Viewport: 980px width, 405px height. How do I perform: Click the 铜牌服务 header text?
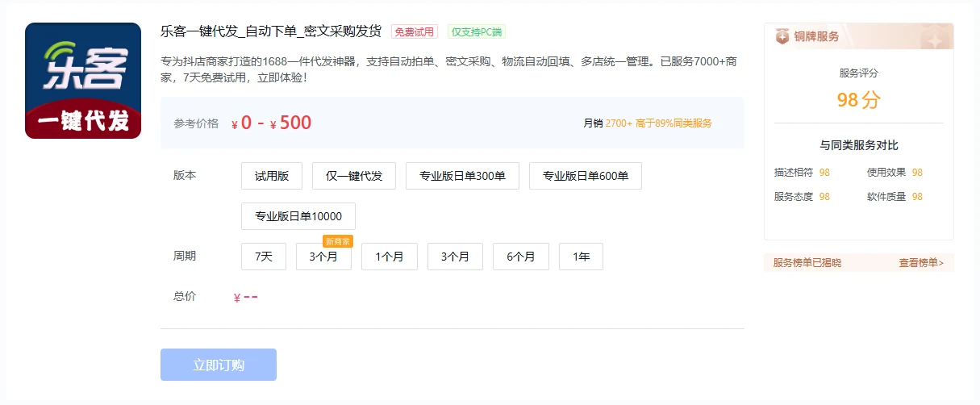click(816, 36)
